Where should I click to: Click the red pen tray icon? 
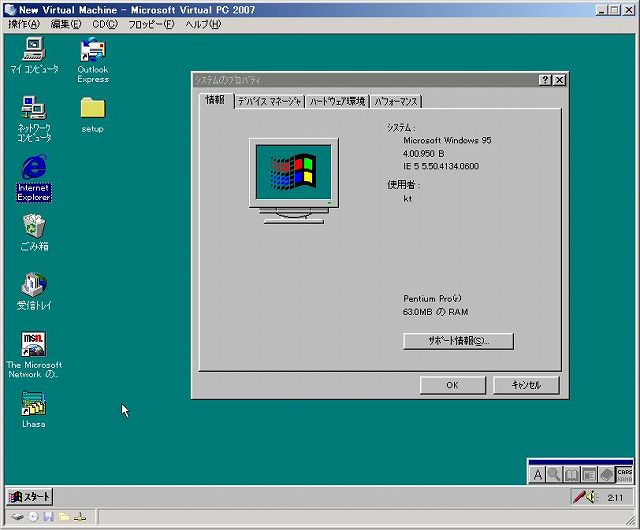(x=579, y=497)
